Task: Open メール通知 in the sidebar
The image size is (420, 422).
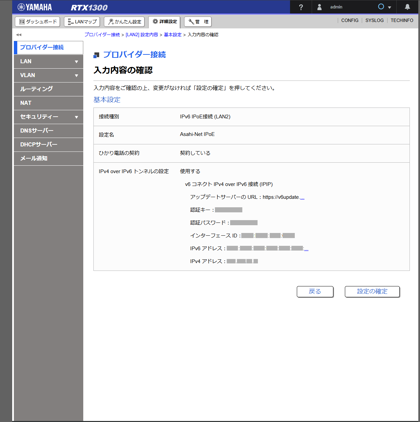Action: coord(49,158)
